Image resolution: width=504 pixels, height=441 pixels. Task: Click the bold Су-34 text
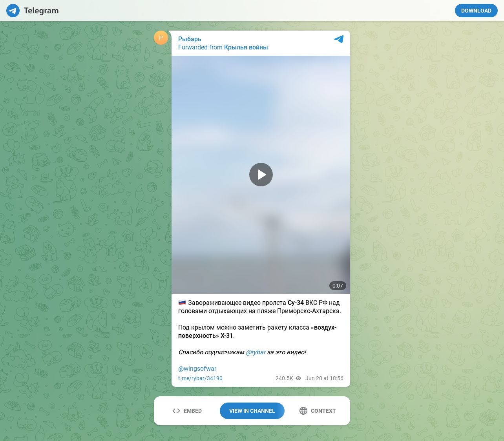[x=296, y=303]
